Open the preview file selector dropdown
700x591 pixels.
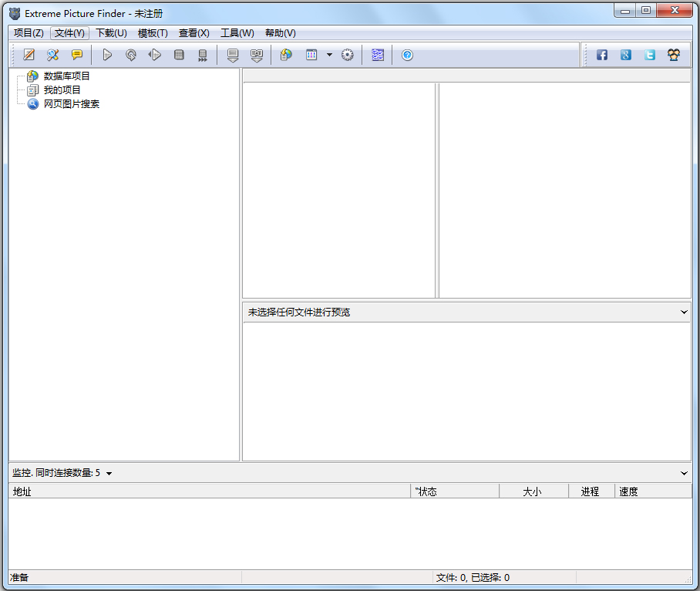(683, 312)
